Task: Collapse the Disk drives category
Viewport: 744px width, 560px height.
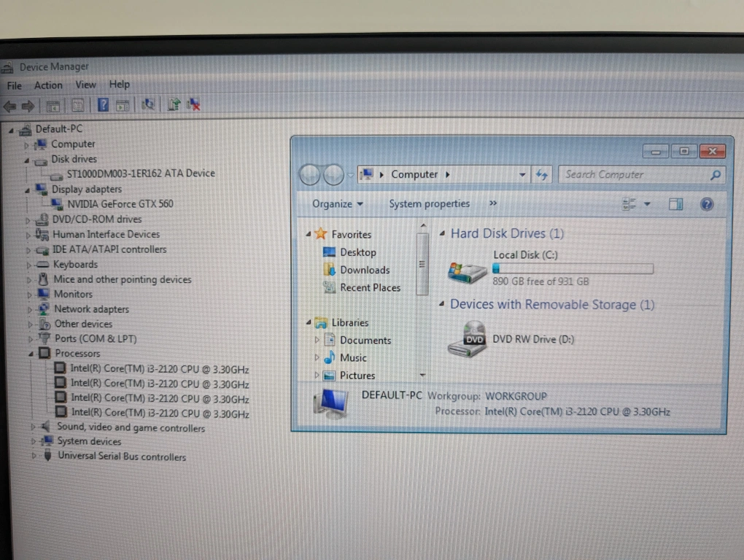Action: coord(27,160)
